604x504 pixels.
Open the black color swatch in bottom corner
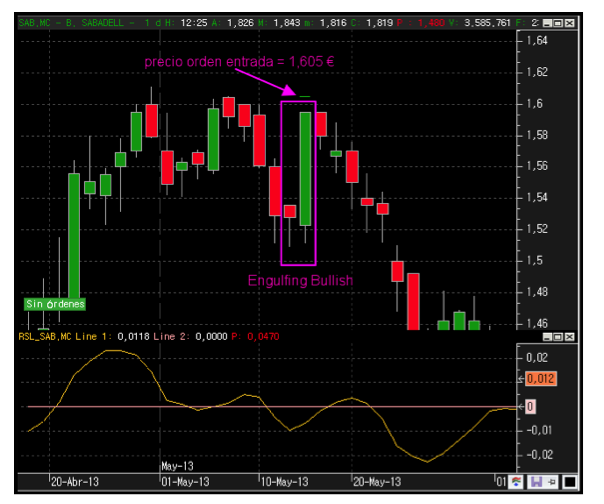[570, 482]
